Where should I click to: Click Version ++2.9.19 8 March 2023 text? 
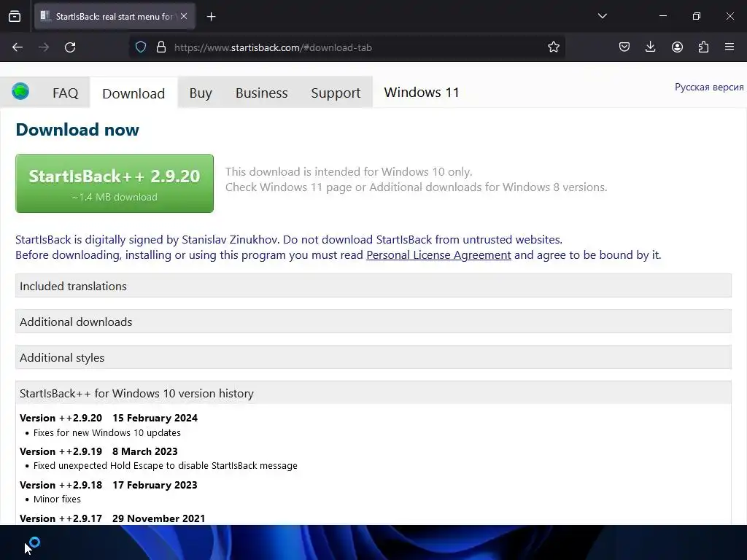tap(98, 451)
